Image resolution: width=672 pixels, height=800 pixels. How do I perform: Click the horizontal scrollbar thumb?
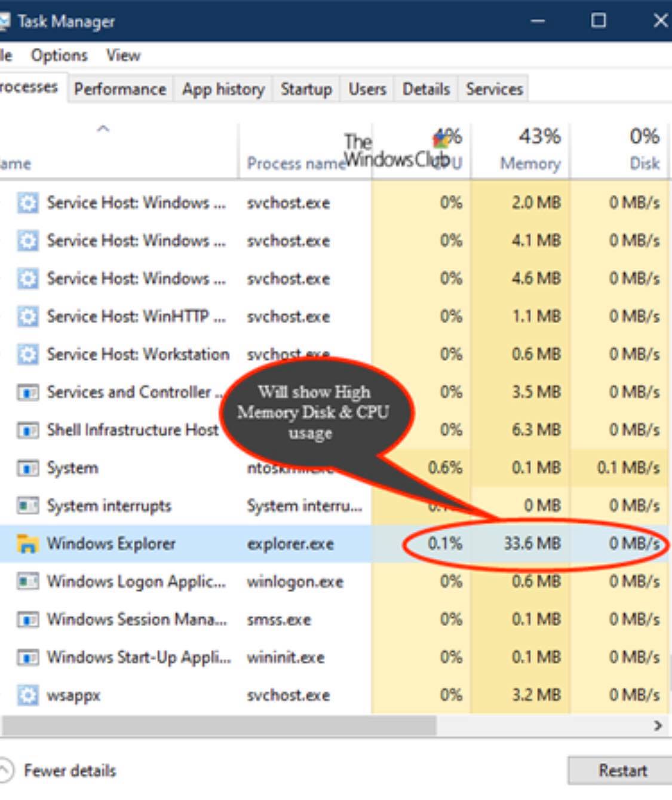click(219, 726)
